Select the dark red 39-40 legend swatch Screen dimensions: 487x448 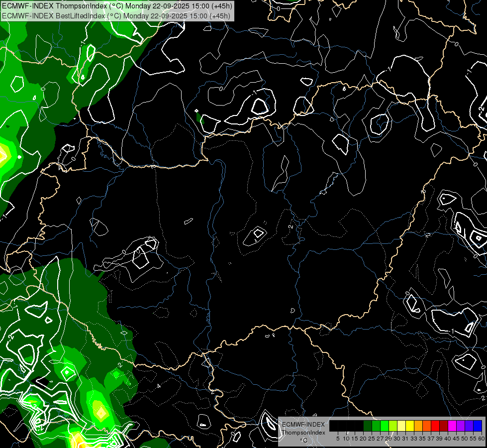pyautogui.click(x=444, y=426)
